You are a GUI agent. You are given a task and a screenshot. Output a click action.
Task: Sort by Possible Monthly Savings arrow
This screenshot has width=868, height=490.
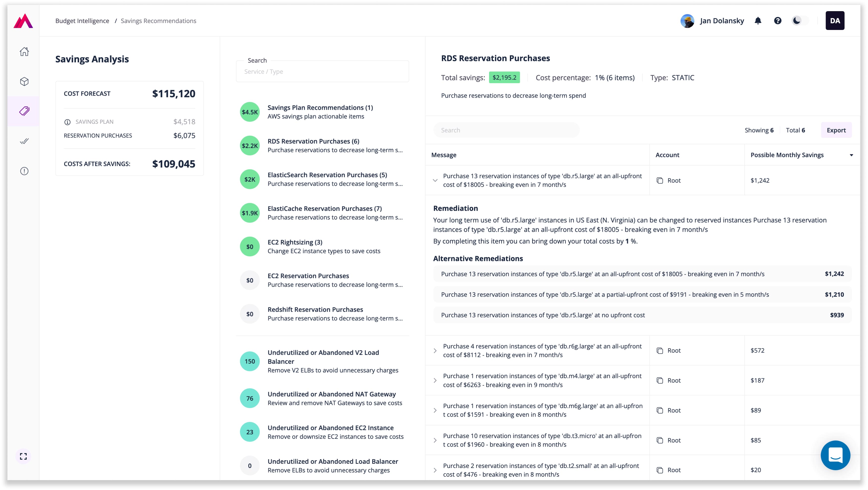click(851, 155)
